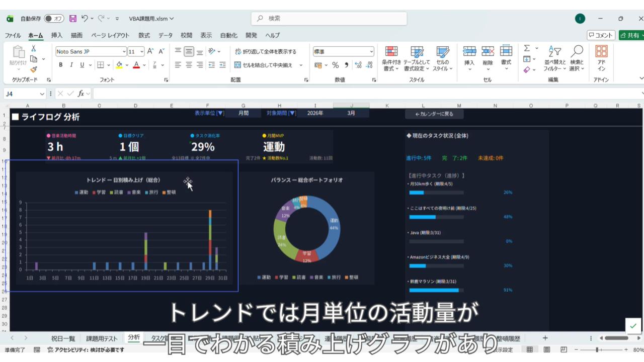The image size is (644, 362).
Task: Expand the number format (標準) dropdown
Action: pyautogui.click(x=371, y=51)
